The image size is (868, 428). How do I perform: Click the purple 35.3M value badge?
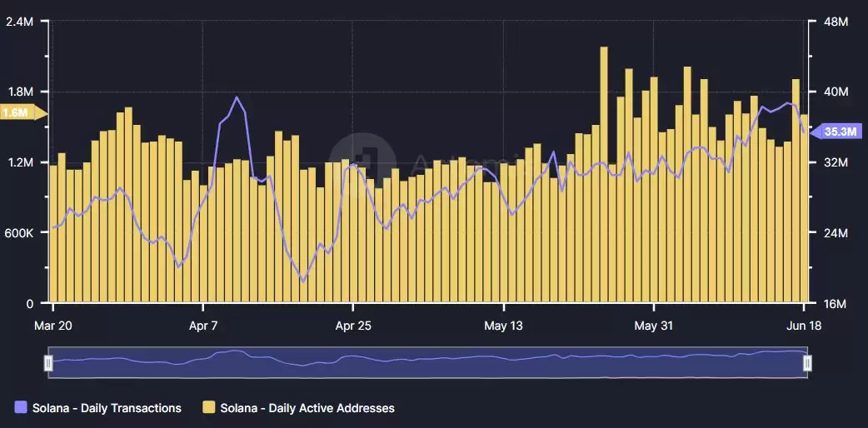pyautogui.click(x=840, y=132)
